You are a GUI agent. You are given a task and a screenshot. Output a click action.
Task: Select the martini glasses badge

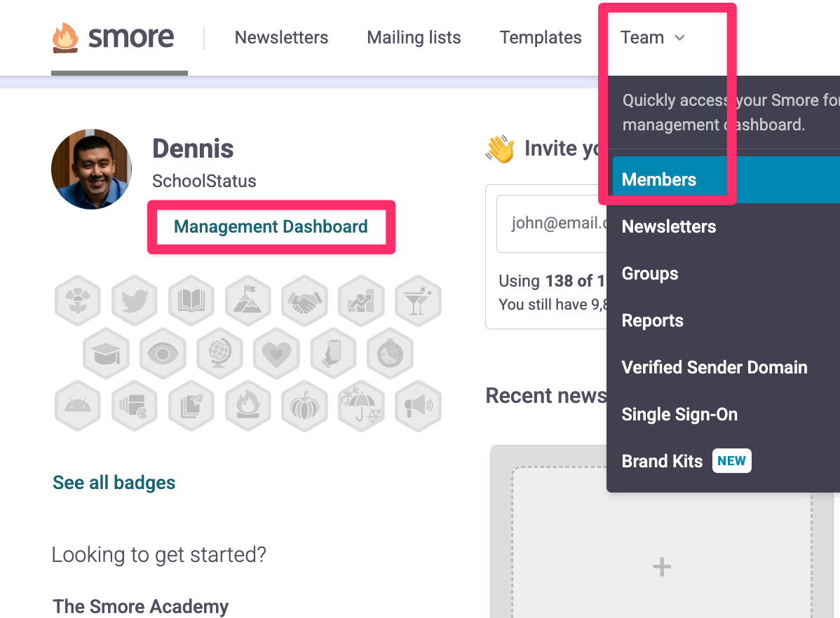(x=418, y=301)
